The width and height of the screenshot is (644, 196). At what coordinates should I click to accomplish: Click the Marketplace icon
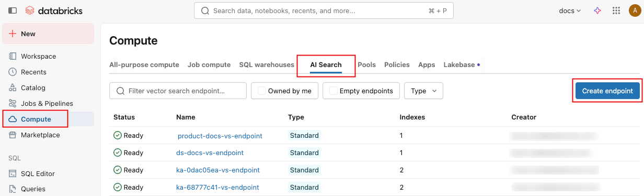pyautogui.click(x=13, y=135)
